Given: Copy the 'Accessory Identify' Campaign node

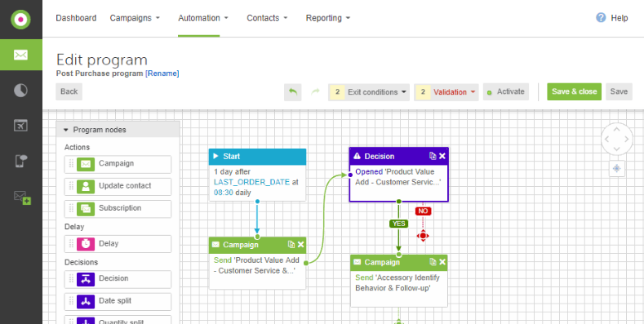Looking at the screenshot, I should (x=433, y=262).
